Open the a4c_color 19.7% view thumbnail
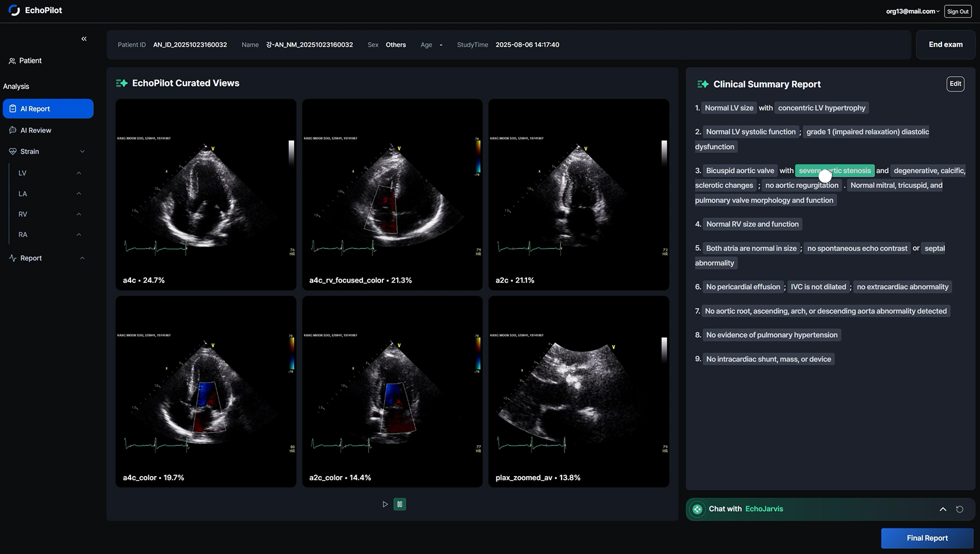 pyautogui.click(x=206, y=391)
